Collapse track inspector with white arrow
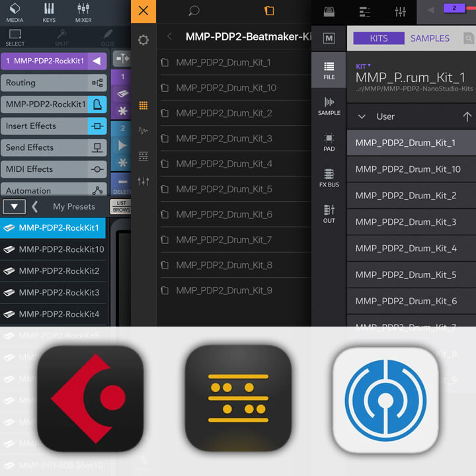The width and height of the screenshot is (476, 476). [97, 61]
